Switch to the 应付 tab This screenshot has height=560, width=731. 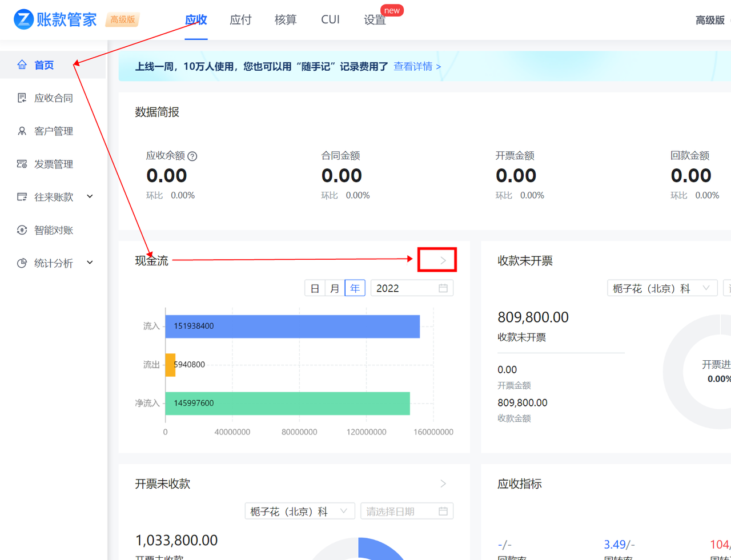(x=240, y=19)
